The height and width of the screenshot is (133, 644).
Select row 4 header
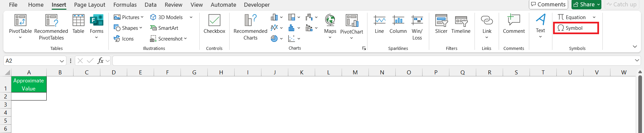(5, 113)
